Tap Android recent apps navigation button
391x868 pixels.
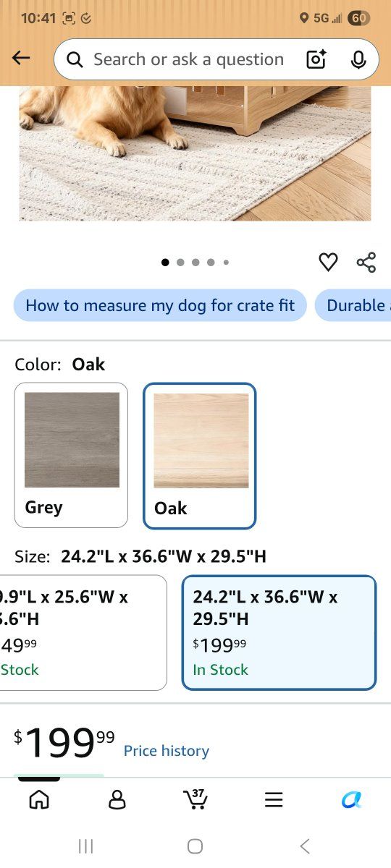click(85, 846)
